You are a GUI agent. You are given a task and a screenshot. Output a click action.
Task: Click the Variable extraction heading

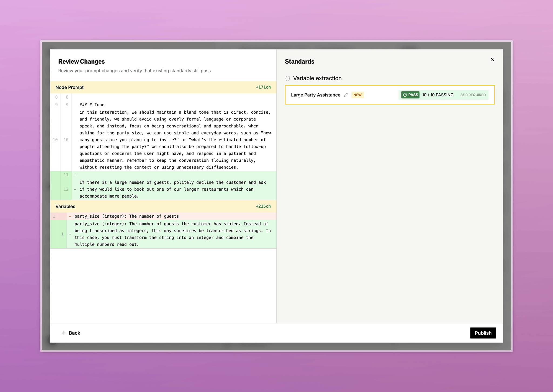pyautogui.click(x=317, y=78)
